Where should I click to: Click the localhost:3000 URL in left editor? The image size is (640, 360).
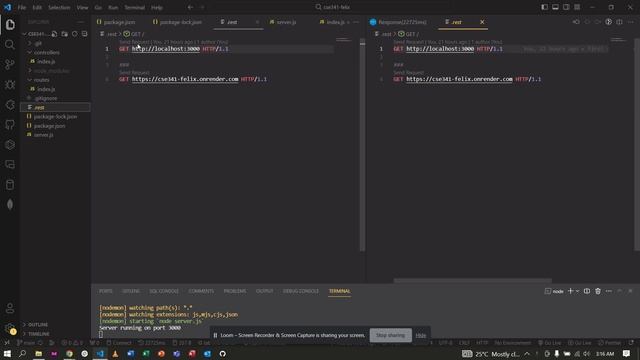166,49
